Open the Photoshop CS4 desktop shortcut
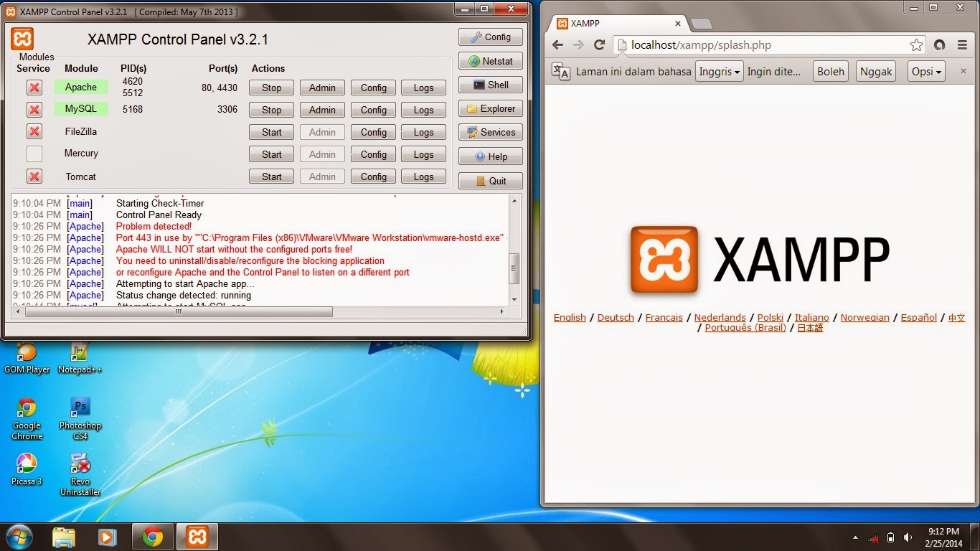This screenshot has width=980, height=551. [x=80, y=419]
